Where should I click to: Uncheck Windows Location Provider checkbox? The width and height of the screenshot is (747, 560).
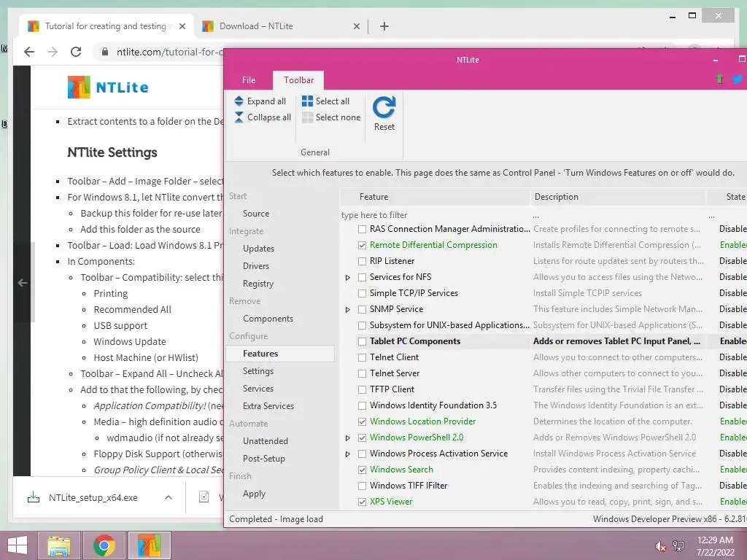pyautogui.click(x=362, y=421)
